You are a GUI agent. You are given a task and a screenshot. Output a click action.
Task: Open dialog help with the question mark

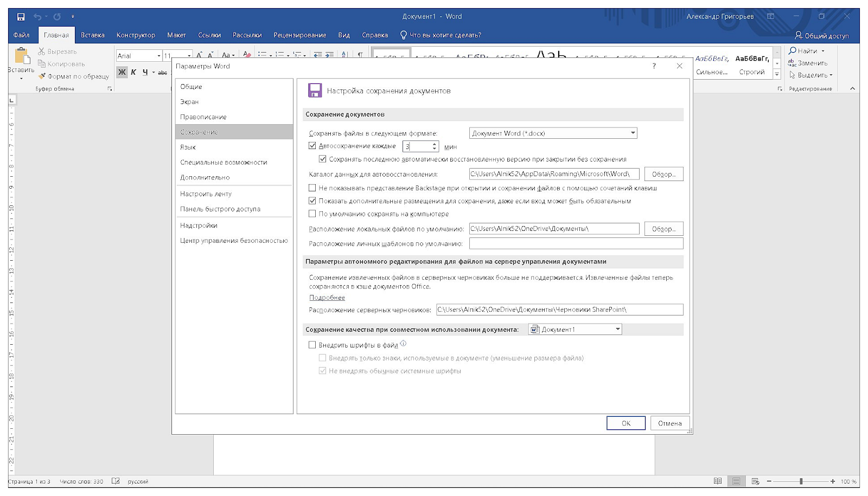pos(654,66)
